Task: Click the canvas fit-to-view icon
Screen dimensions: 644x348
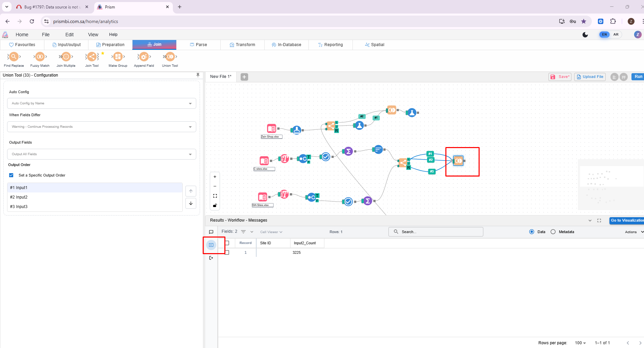Action: 215,196
